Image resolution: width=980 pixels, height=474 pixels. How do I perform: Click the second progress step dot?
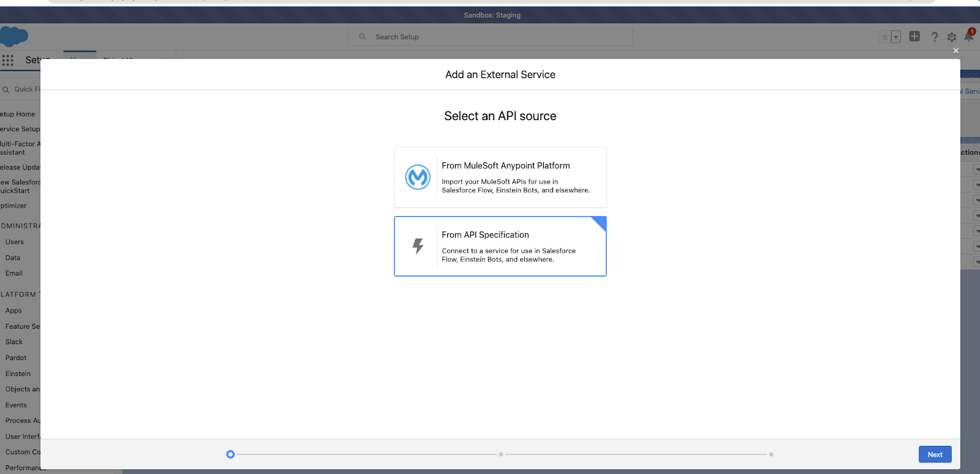501,454
